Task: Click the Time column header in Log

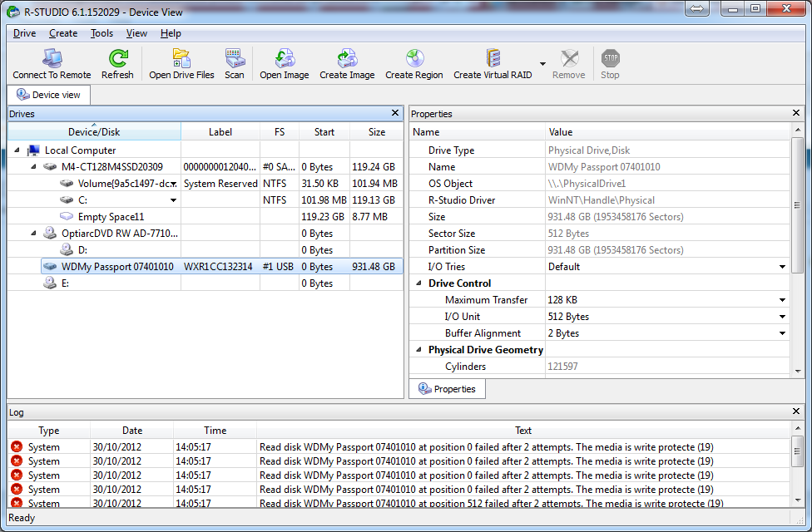Action: click(215, 430)
